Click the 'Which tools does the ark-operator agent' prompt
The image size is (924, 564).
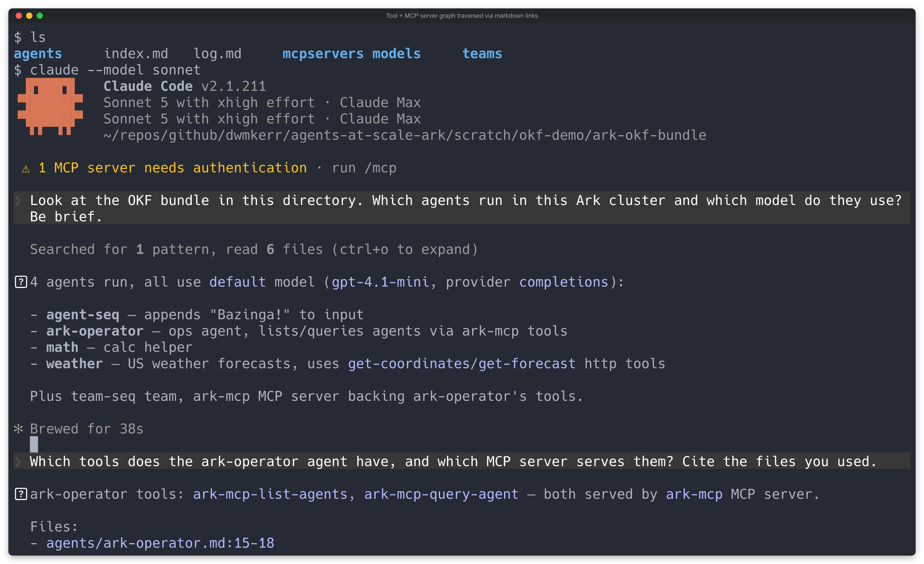(x=453, y=462)
